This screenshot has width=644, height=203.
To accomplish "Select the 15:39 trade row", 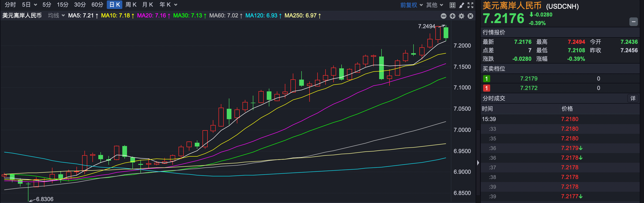I will [560, 119].
